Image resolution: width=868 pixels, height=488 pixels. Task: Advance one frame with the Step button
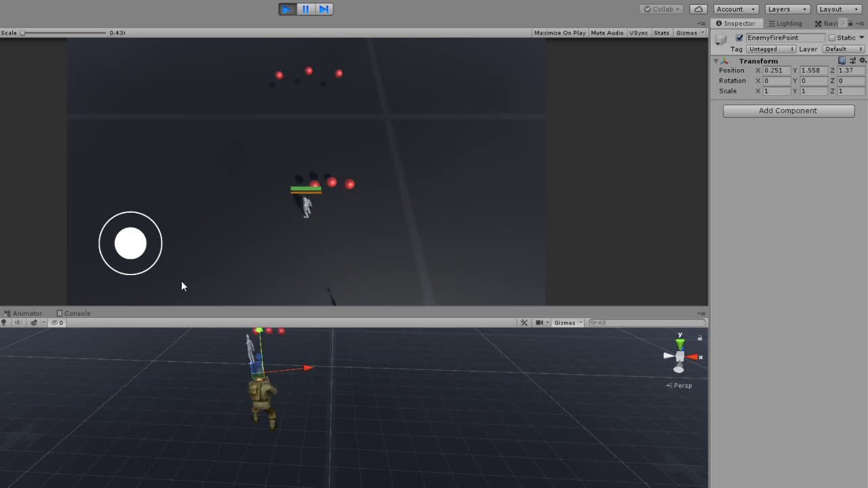click(x=323, y=9)
